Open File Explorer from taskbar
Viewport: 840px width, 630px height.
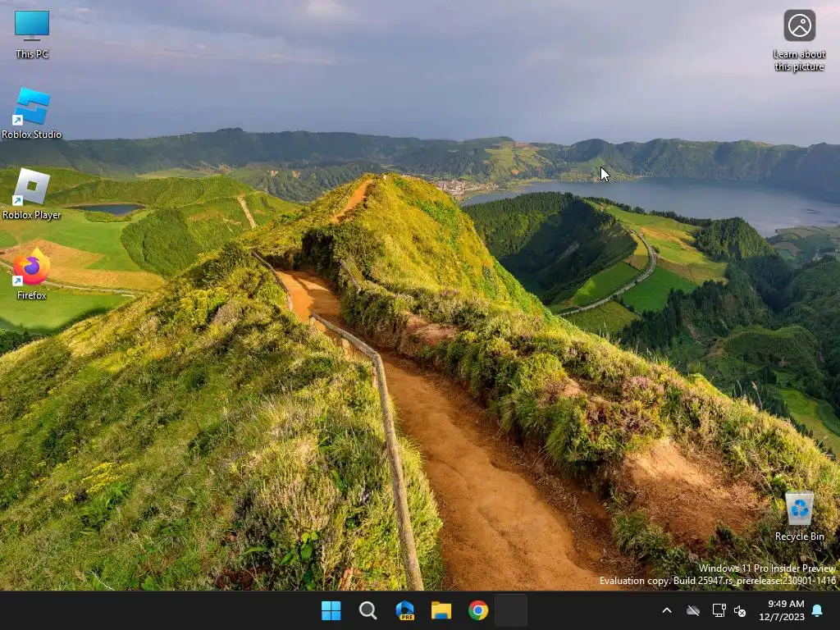(x=441, y=610)
